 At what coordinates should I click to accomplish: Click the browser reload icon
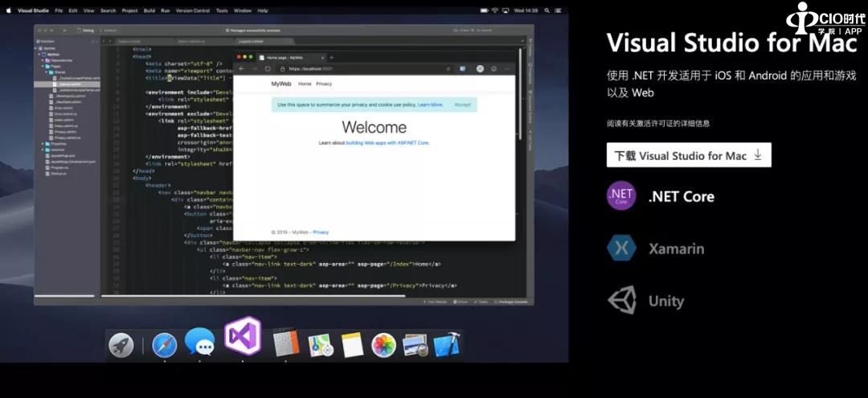tap(267, 69)
